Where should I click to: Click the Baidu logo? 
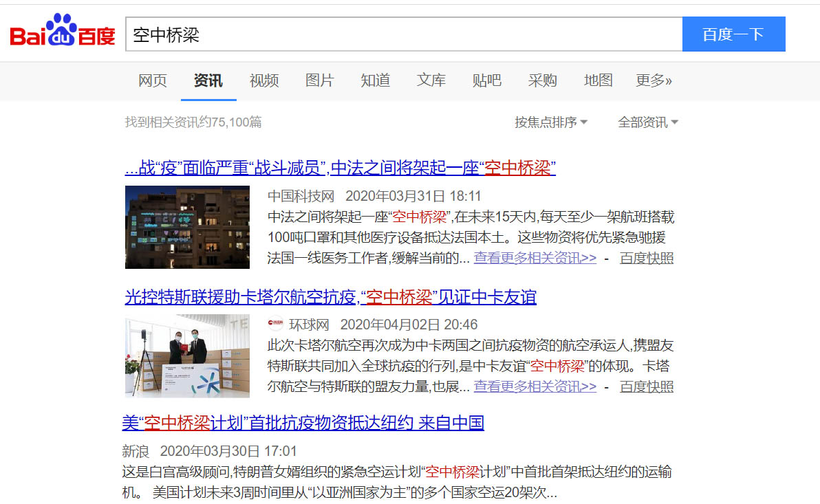(x=62, y=31)
